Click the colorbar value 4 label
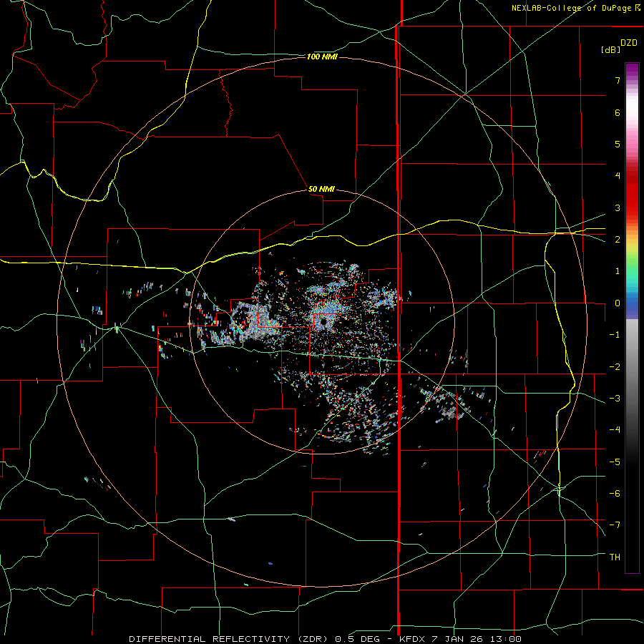The height and width of the screenshot is (644, 644). point(618,176)
